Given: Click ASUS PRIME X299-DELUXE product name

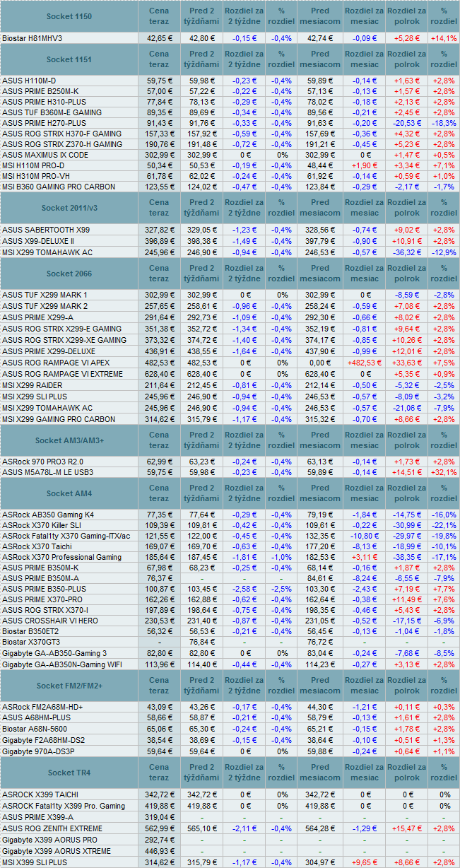Looking at the screenshot, I should 49,351.
